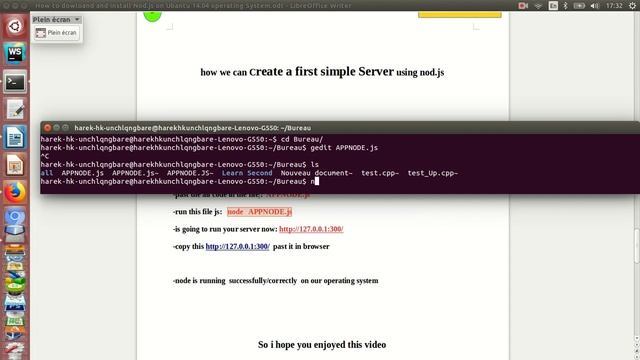Click the Plein écran full screen button
The image size is (640, 360).
(x=56, y=33)
